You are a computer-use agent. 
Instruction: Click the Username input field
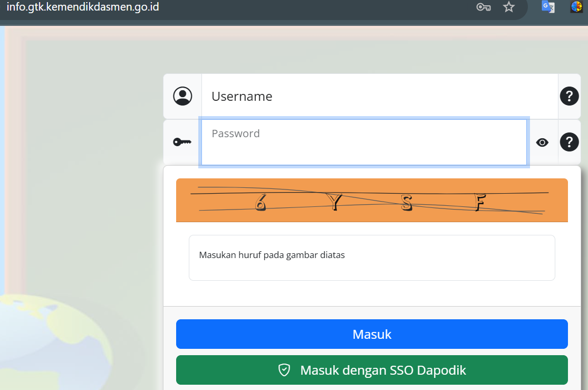click(x=380, y=97)
